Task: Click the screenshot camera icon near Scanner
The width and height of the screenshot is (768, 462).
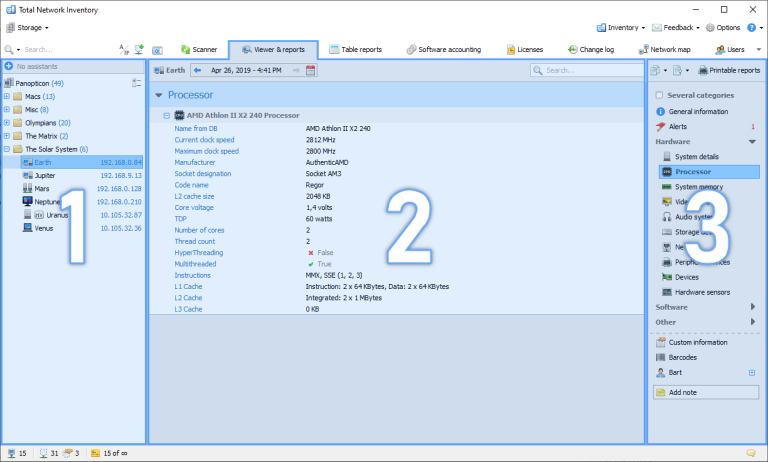Action: click(x=157, y=50)
